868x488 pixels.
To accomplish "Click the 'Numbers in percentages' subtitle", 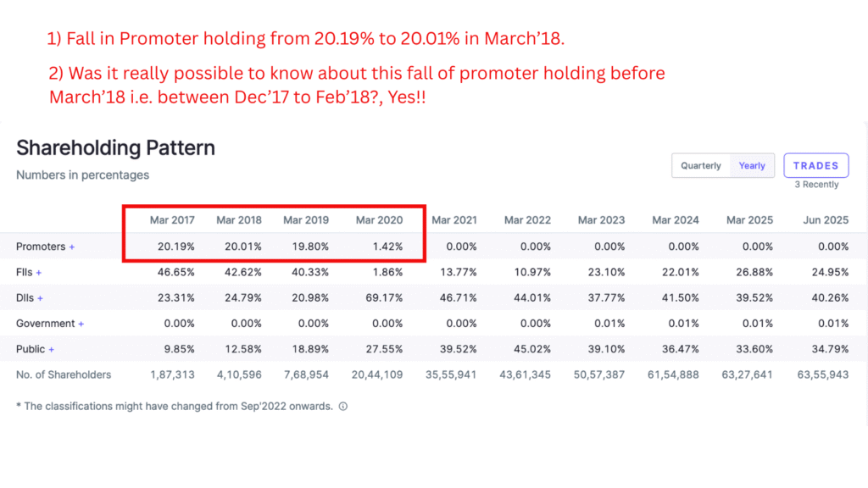I will (x=82, y=175).
